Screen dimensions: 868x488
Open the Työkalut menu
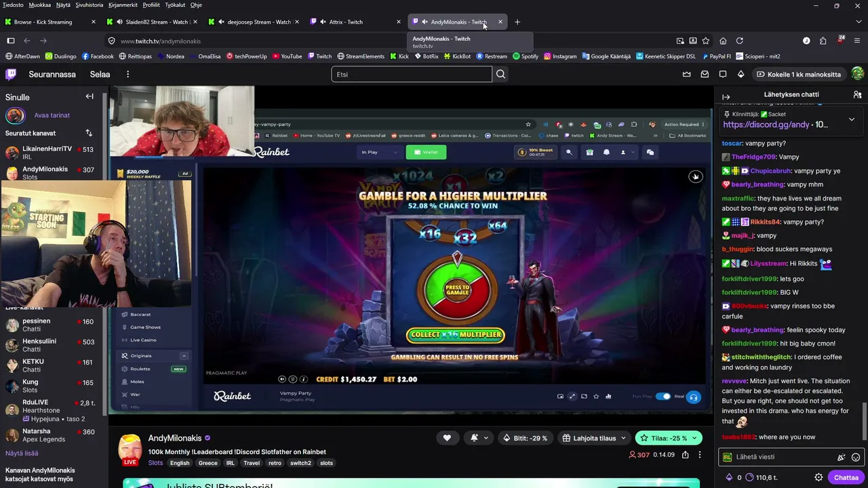pyautogui.click(x=175, y=5)
